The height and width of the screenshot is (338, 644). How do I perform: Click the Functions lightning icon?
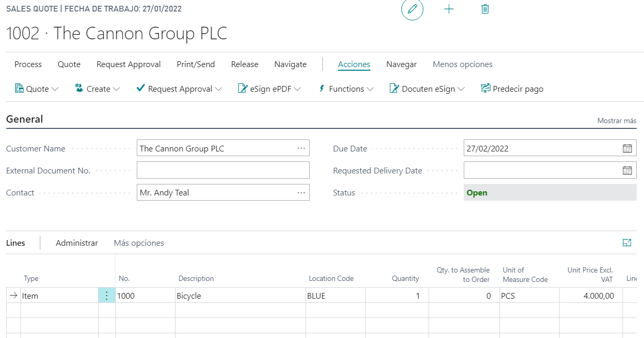tap(322, 89)
